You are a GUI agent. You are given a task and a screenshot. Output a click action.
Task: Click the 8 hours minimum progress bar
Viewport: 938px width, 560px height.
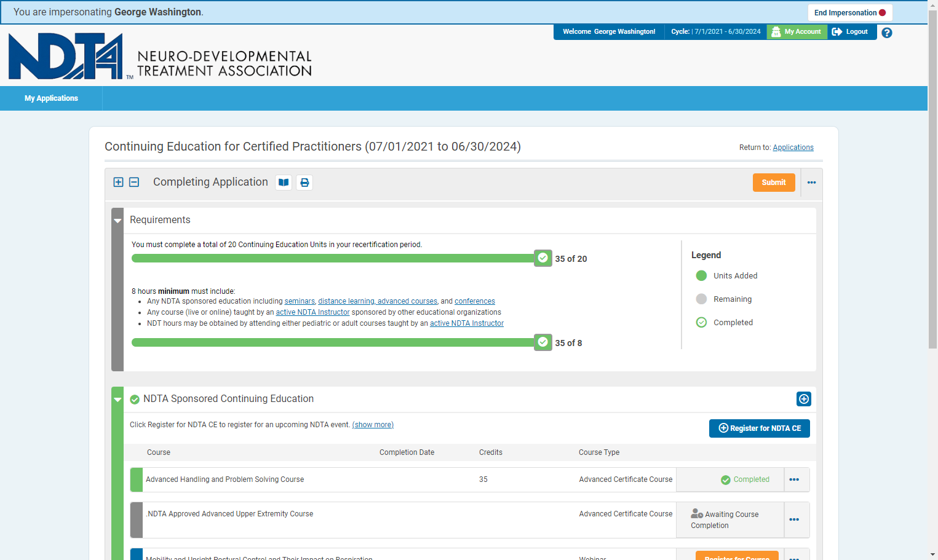(333, 342)
